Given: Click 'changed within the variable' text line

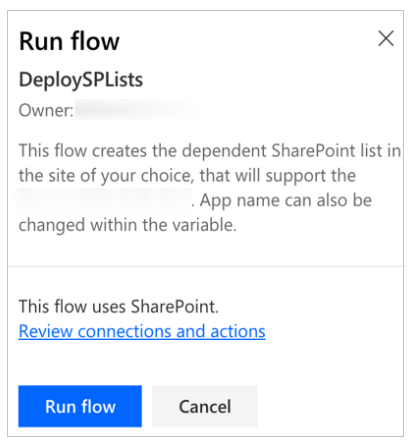Looking at the screenshot, I should point(127,225).
